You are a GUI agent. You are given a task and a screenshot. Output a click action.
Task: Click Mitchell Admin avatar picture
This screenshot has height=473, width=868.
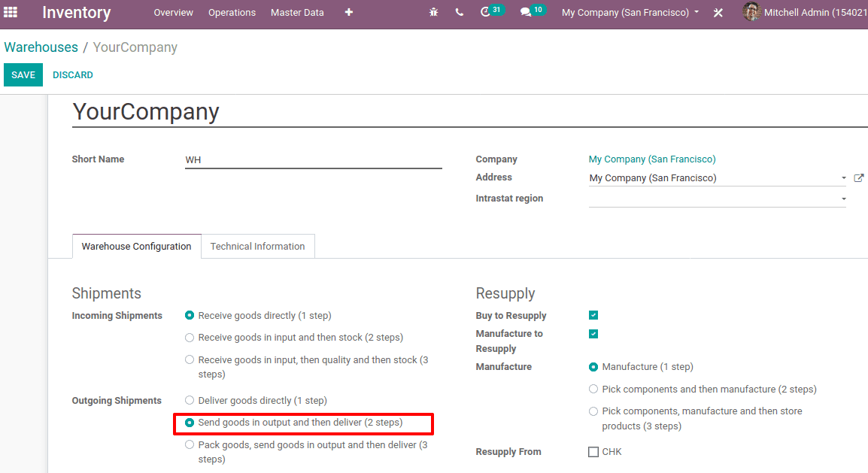click(751, 11)
